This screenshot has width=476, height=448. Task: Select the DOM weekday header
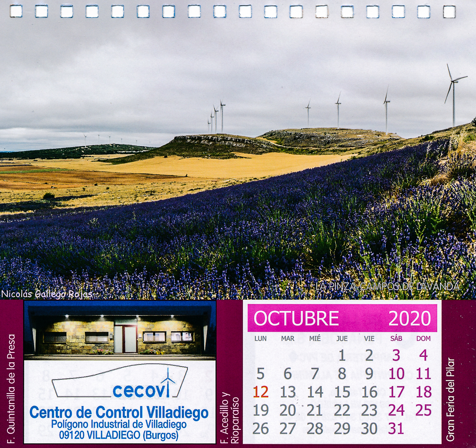tap(424, 339)
